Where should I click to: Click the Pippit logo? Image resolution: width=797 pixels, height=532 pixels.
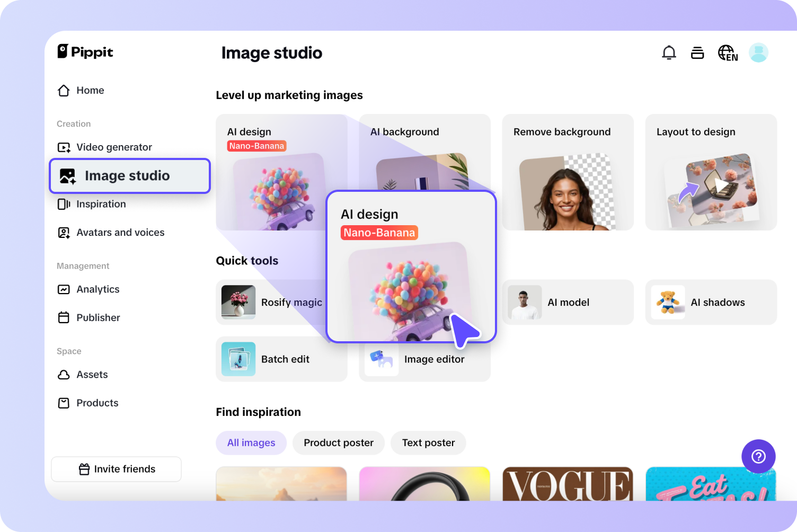tap(85, 52)
